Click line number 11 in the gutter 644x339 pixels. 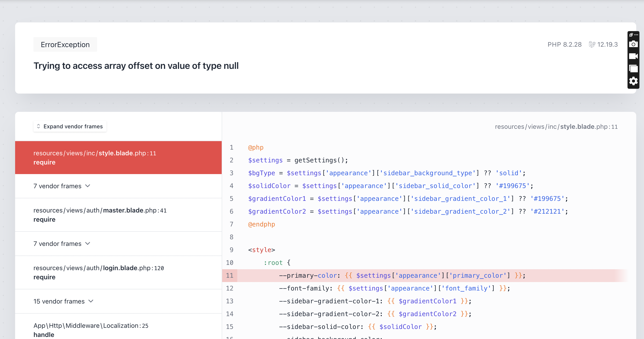[229, 276]
